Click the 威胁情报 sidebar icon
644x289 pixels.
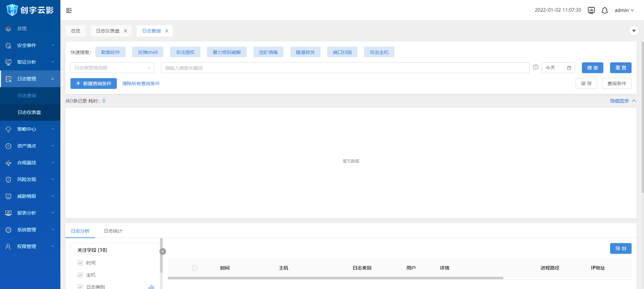[x=8, y=196]
